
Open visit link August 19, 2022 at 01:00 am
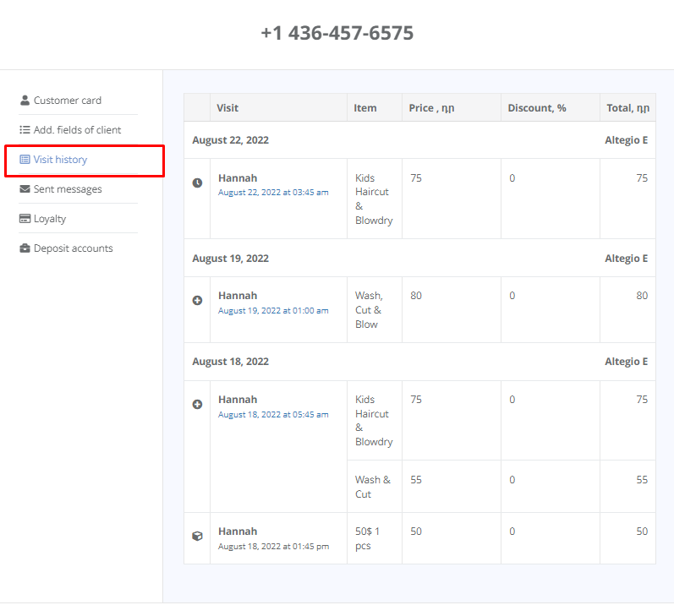pos(273,311)
